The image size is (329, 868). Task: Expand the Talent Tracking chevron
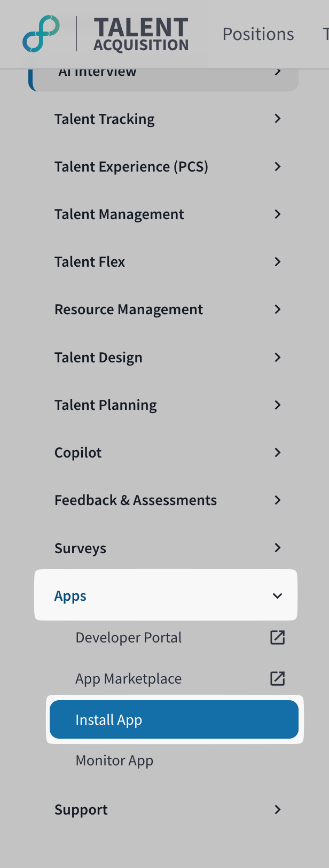pos(277,119)
